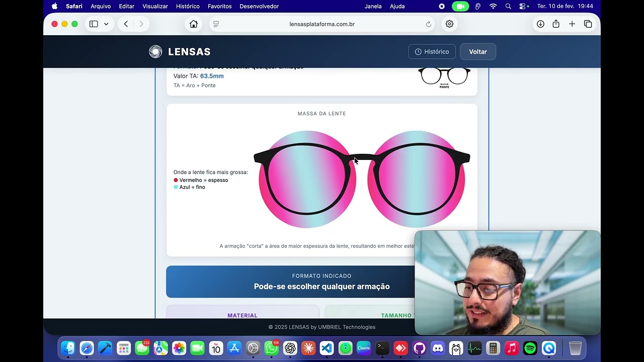Open Photos from the Dock

pyautogui.click(x=179, y=348)
